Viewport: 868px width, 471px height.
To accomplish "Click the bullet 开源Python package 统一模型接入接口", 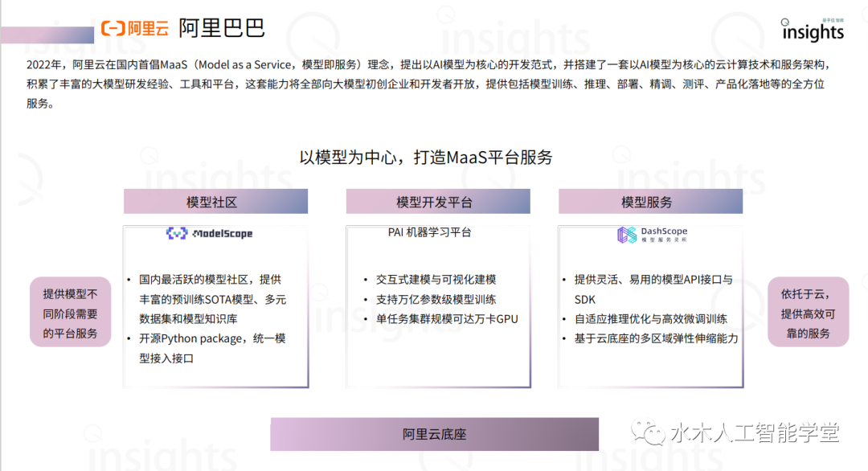I will (211, 348).
